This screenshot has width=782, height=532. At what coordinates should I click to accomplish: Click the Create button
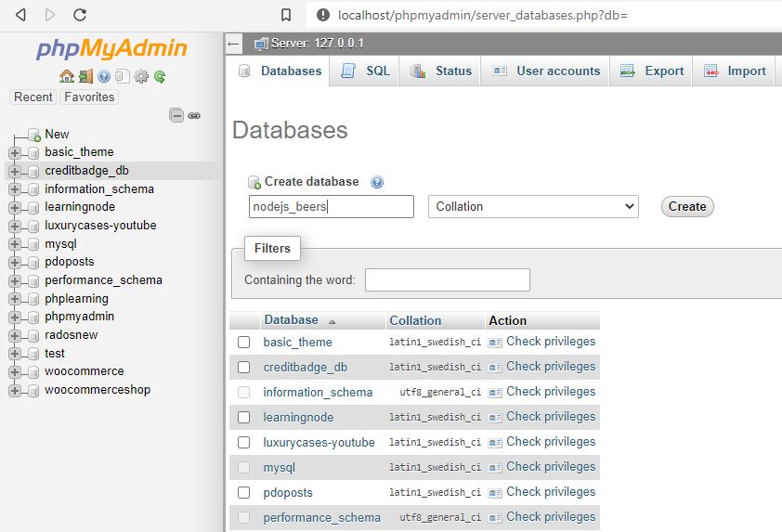(x=687, y=206)
